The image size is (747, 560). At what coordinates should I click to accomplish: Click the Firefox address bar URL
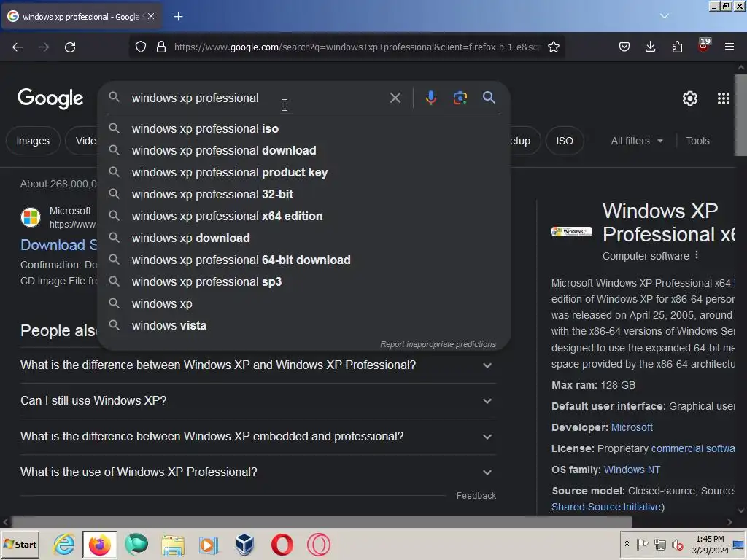[x=357, y=47]
